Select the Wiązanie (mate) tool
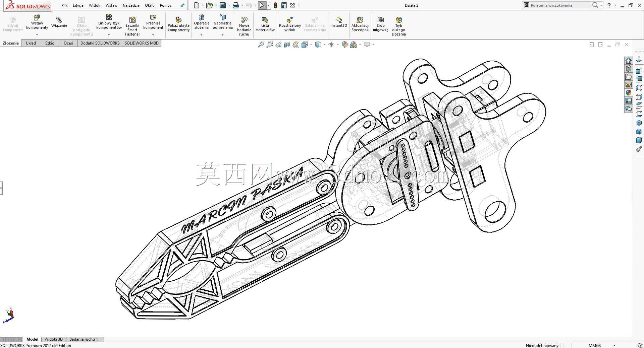The height and width of the screenshot is (348, 644). click(59, 22)
